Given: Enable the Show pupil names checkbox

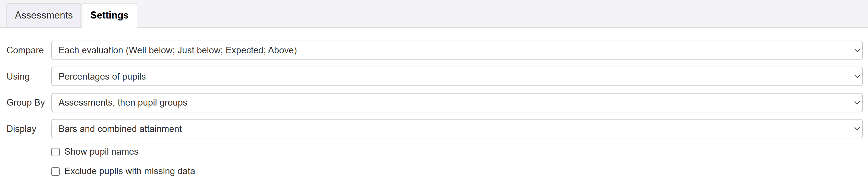Looking at the screenshot, I should pyautogui.click(x=56, y=152).
